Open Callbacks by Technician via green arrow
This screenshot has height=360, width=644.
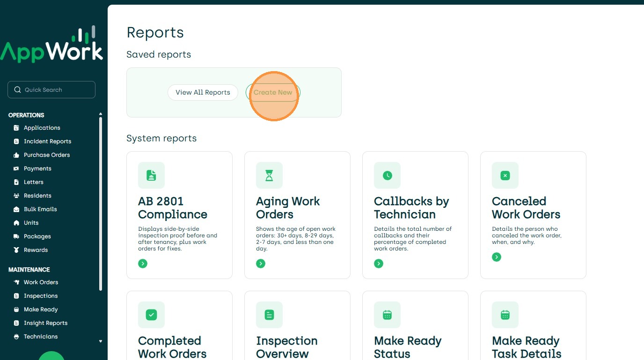(379, 264)
